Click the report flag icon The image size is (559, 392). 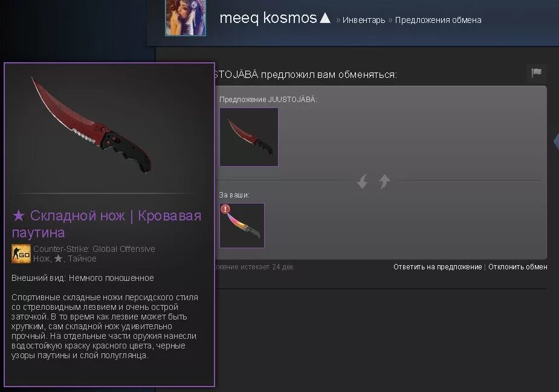coord(536,72)
